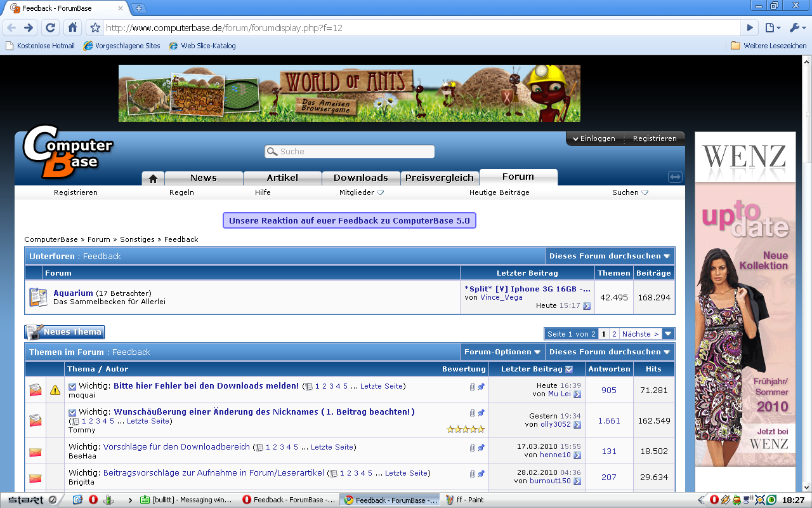
Task: Open Heutige Beiträge in the forum menu
Action: point(499,192)
